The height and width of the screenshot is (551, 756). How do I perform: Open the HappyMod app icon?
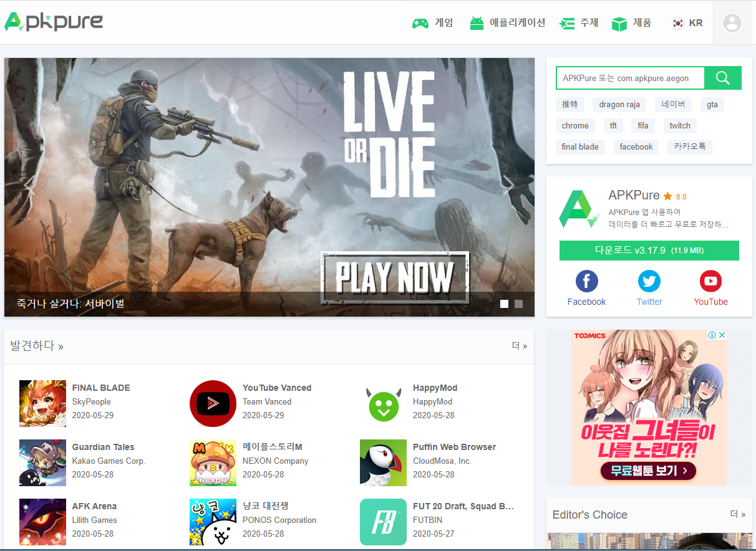pos(383,403)
